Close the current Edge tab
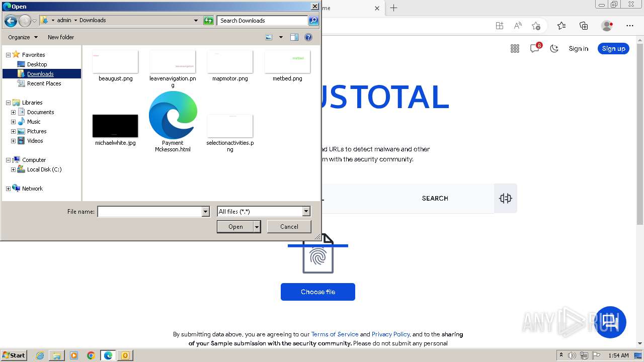This screenshot has height=362, width=644. click(377, 8)
